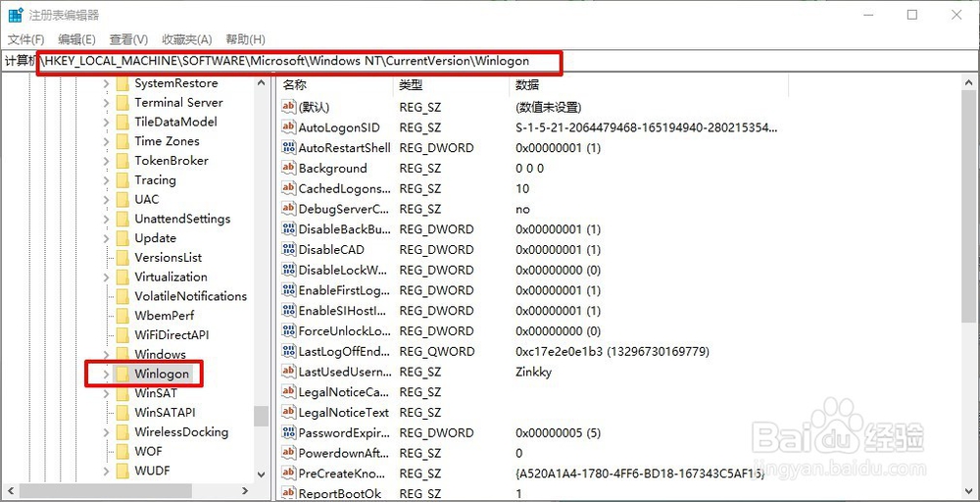Click the string icon beside Background value
This screenshot has width=980, height=502.
[x=288, y=169]
